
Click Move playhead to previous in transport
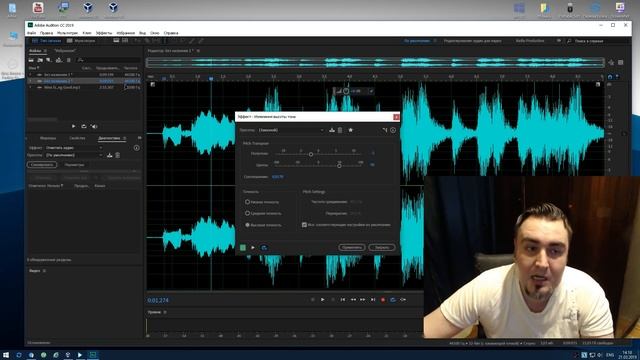[343, 300]
